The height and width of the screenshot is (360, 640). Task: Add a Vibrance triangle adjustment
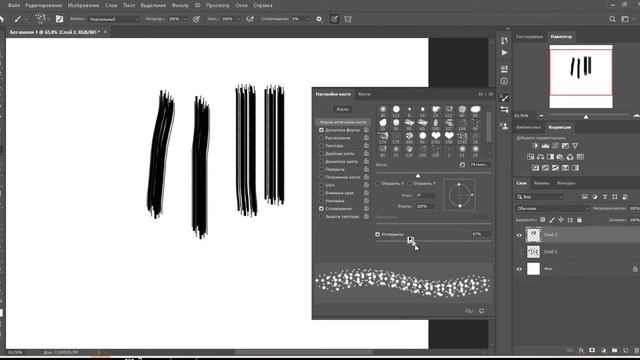tap(575, 146)
